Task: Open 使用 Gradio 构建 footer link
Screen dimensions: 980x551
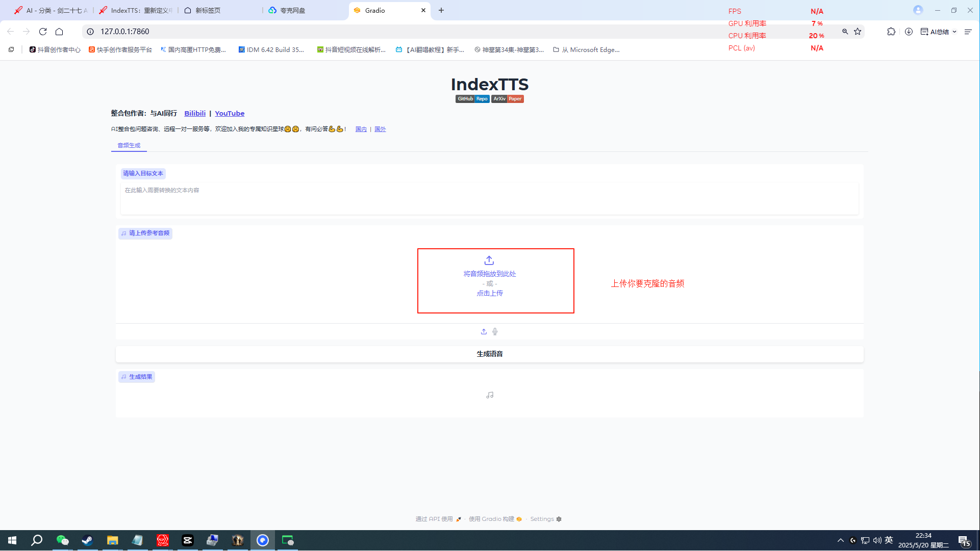Action: point(495,519)
